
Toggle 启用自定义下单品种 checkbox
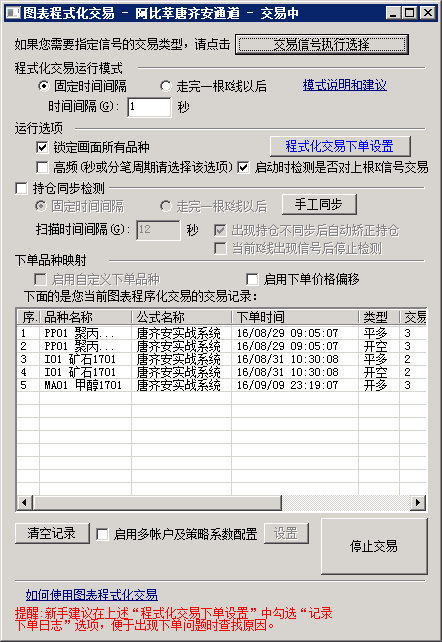pyautogui.click(x=41, y=280)
